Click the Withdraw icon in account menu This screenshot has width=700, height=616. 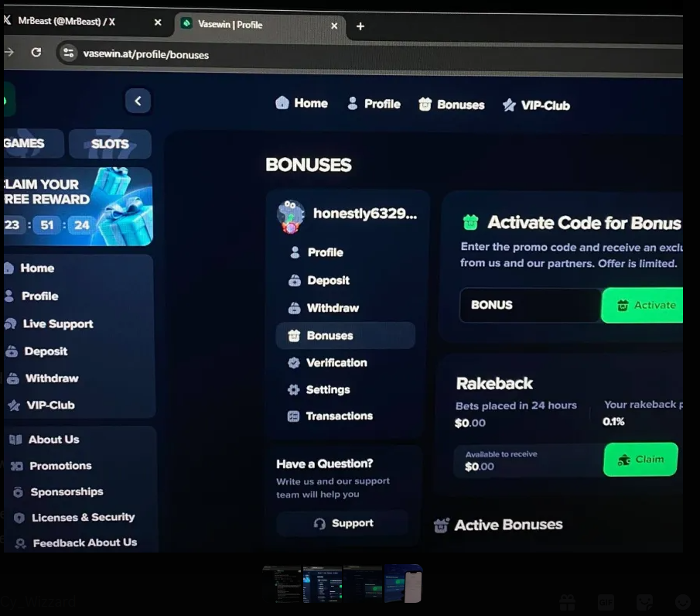tap(294, 308)
